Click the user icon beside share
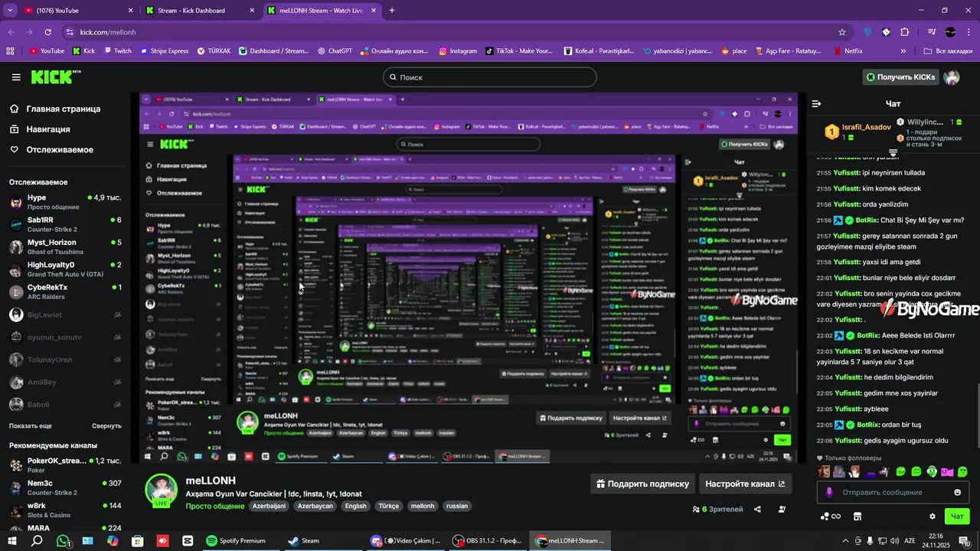 (782, 509)
